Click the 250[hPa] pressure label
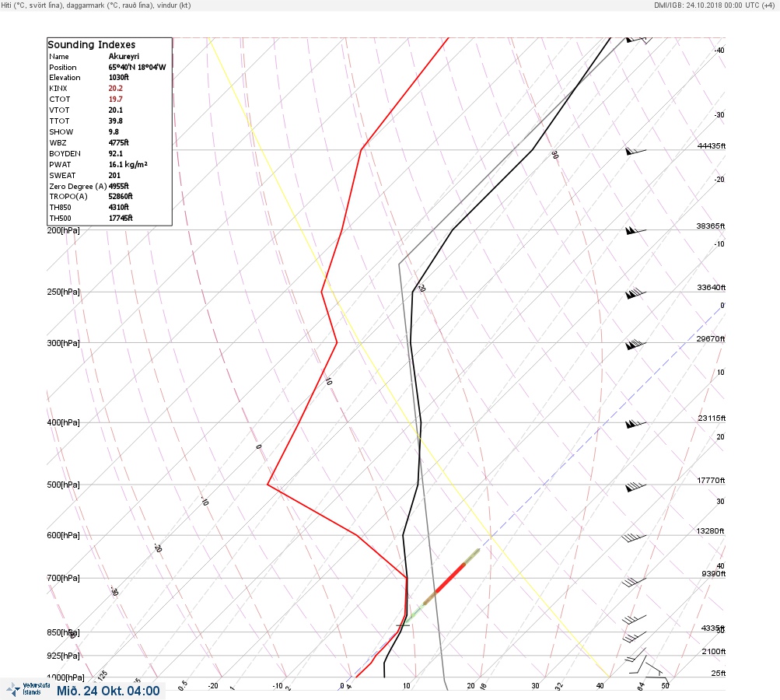The height and width of the screenshot is (700, 780). (x=63, y=292)
